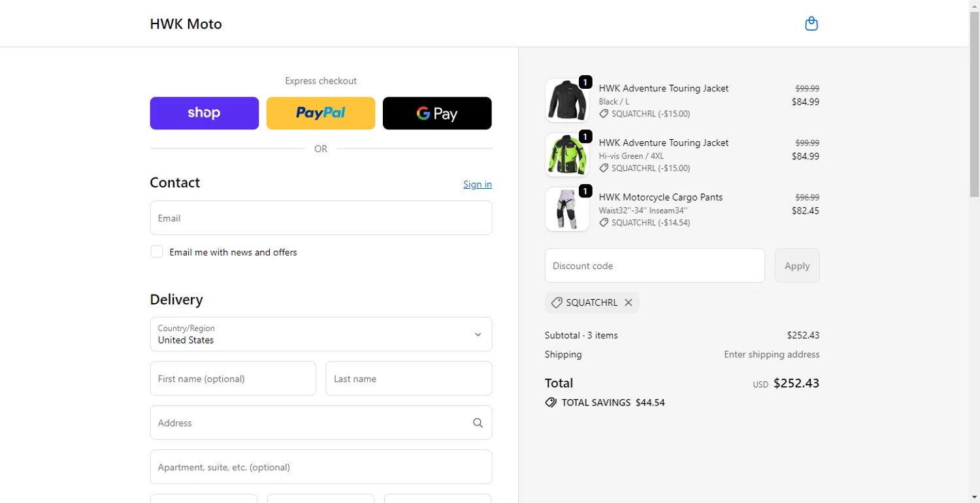The image size is (980, 503).
Task: Click the scrollbar up arrow
Action: click(x=974, y=5)
